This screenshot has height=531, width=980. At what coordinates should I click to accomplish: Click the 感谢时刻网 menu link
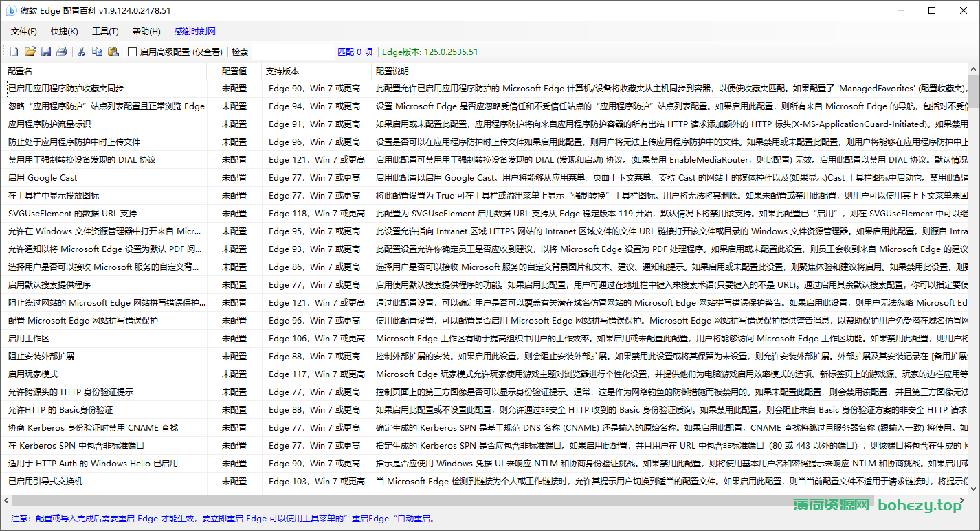[x=195, y=32]
